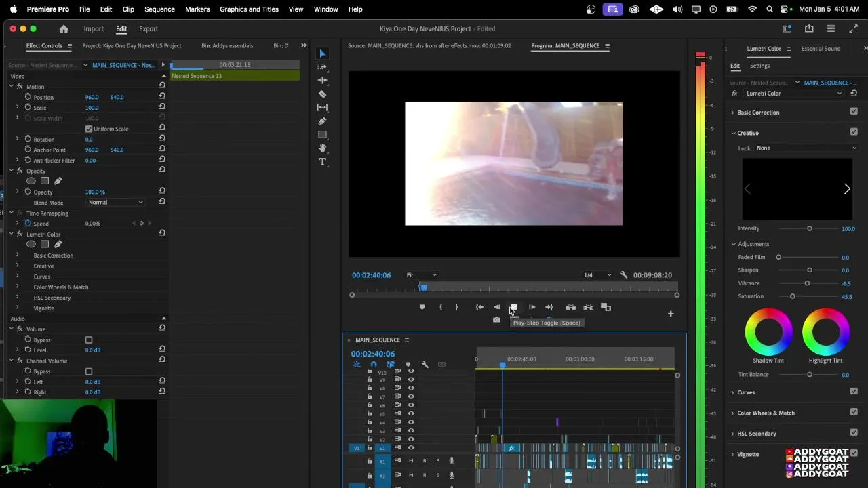Click Add Marker in Program monitor
Image resolution: width=868 pixels, height=488 pixels.
click(422, 308)
